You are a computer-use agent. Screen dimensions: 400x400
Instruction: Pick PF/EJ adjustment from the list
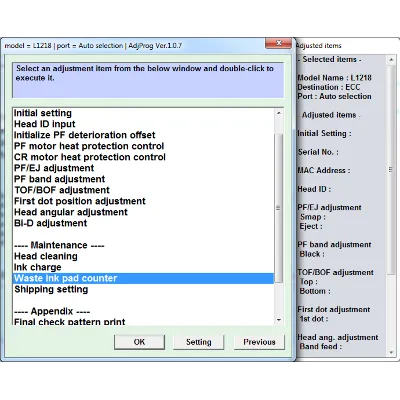pyautogui.click(x=143, y=168)
